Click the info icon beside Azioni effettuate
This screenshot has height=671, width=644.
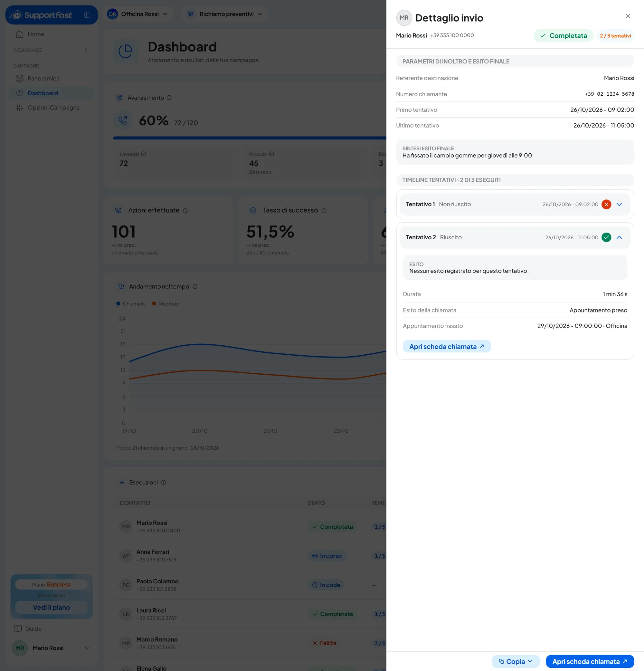185,211
